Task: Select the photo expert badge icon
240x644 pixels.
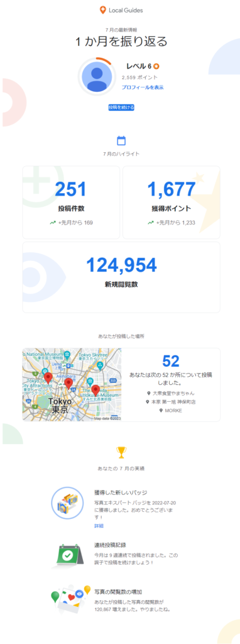Action: click(67, 504)
